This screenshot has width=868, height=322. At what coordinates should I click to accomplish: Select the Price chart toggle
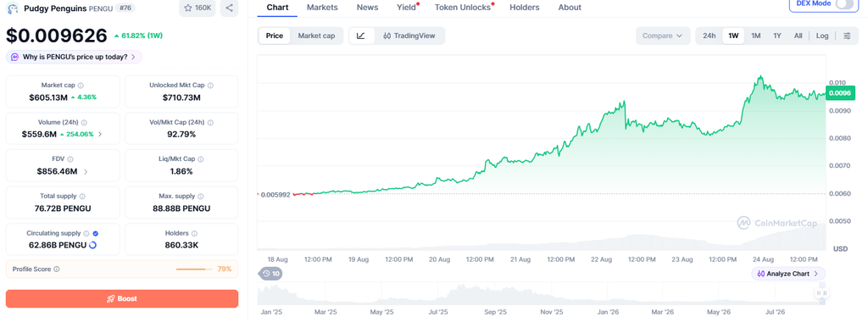275,36
